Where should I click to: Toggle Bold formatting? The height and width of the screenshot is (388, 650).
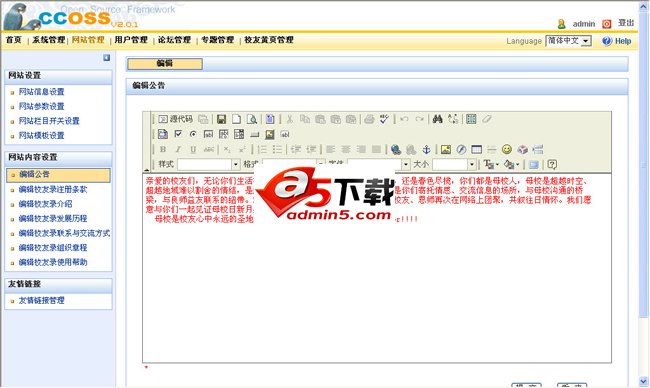pos(163,150)
